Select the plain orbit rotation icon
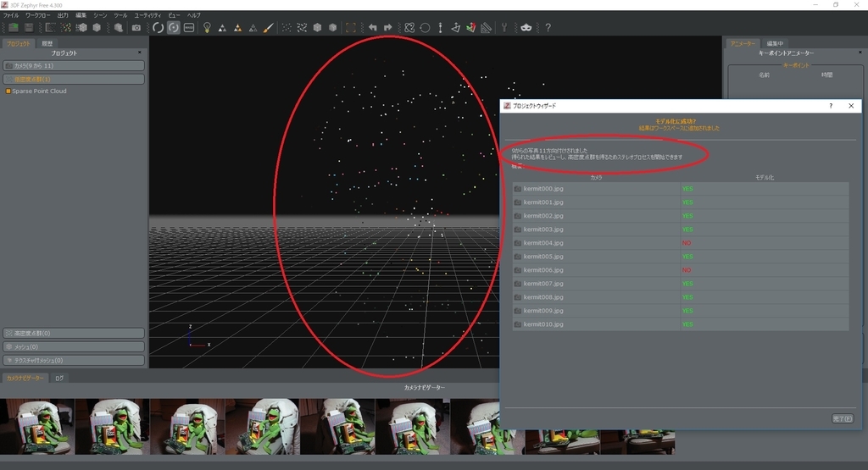Screen dimensions: 868x470 tap(159, 27)
